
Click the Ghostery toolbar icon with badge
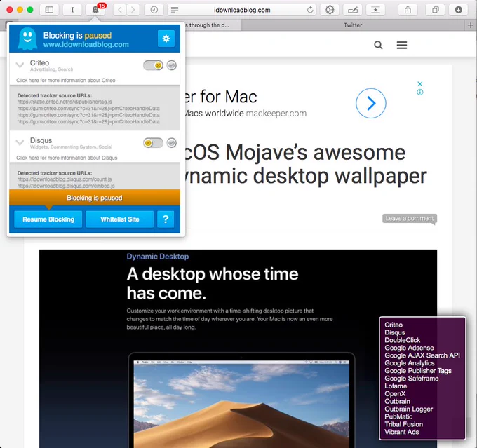point(95,10)
